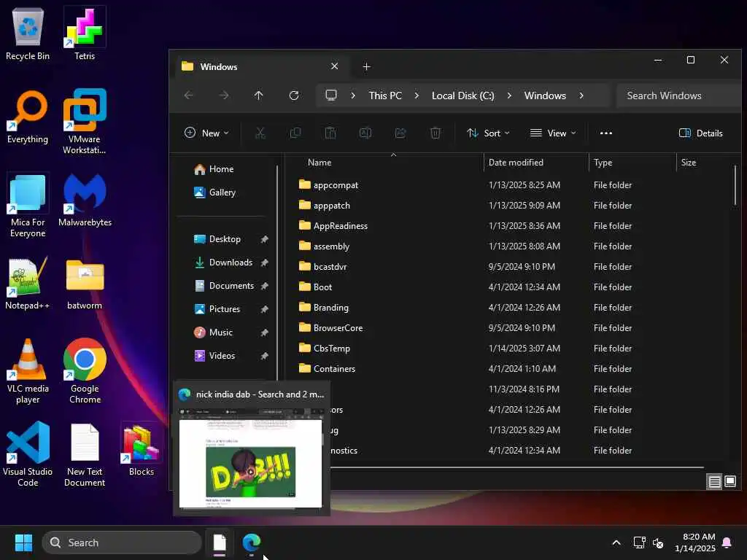Sort by Date modified column
747x560 pixels.
tap(536, 163)
